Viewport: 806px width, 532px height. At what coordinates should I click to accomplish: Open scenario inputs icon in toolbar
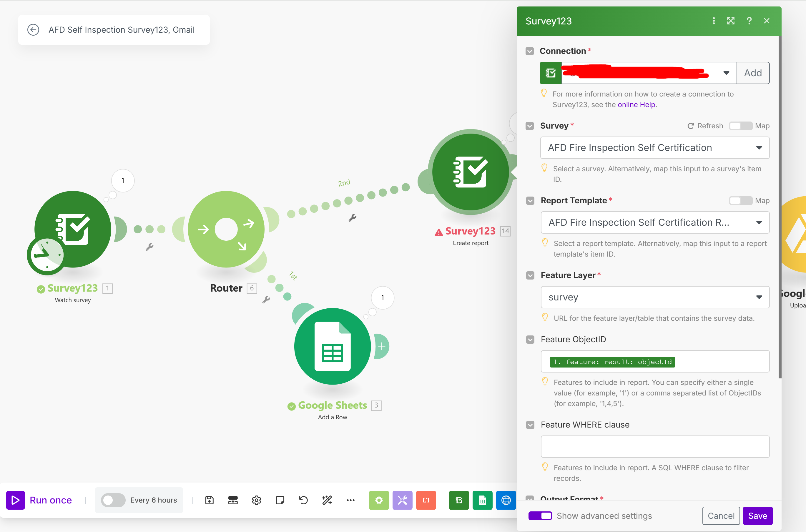tap(233, 500)
